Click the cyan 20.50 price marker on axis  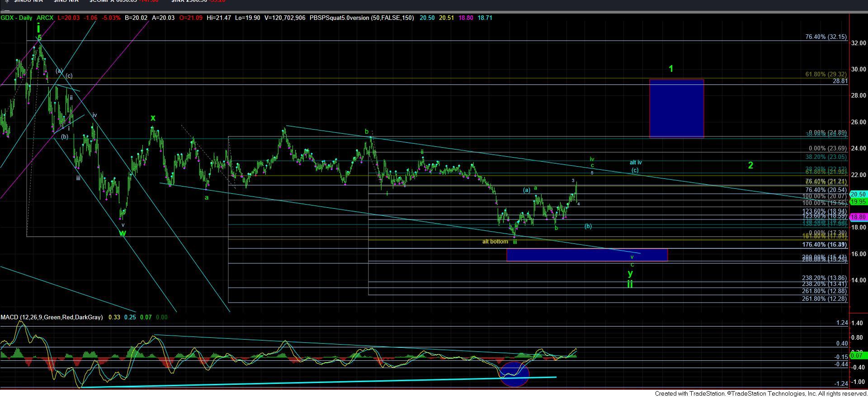(858, 194)
